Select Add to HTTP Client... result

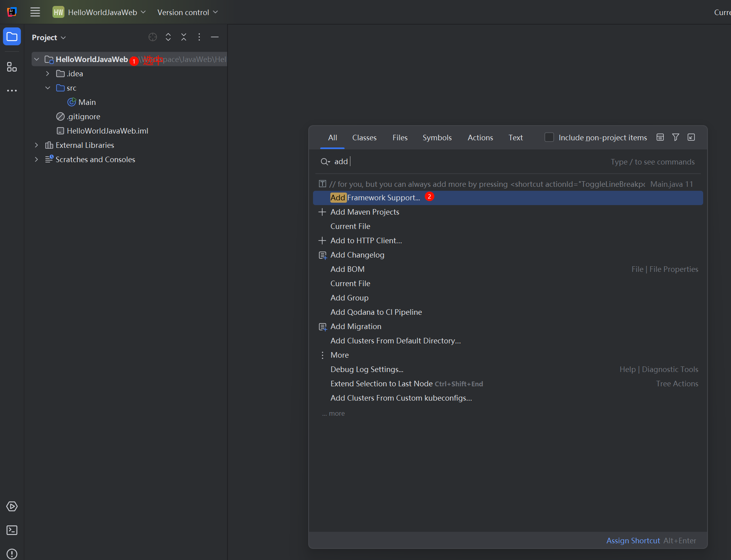(x=508, y=240)
